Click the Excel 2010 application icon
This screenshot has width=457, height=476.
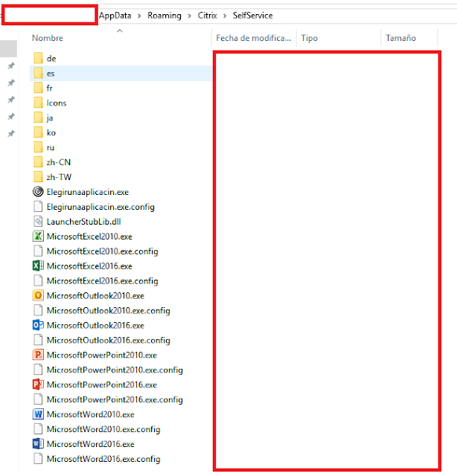[38, 237]
